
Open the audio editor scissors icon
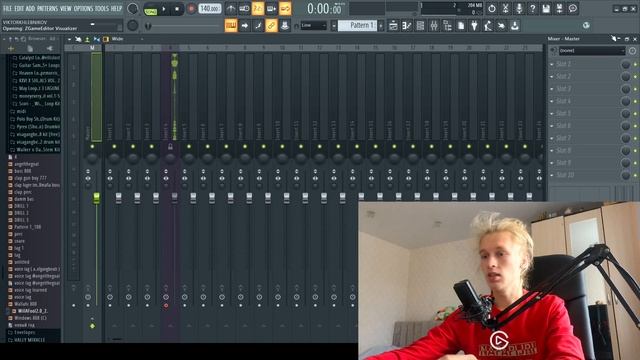[x=505, y=9]
